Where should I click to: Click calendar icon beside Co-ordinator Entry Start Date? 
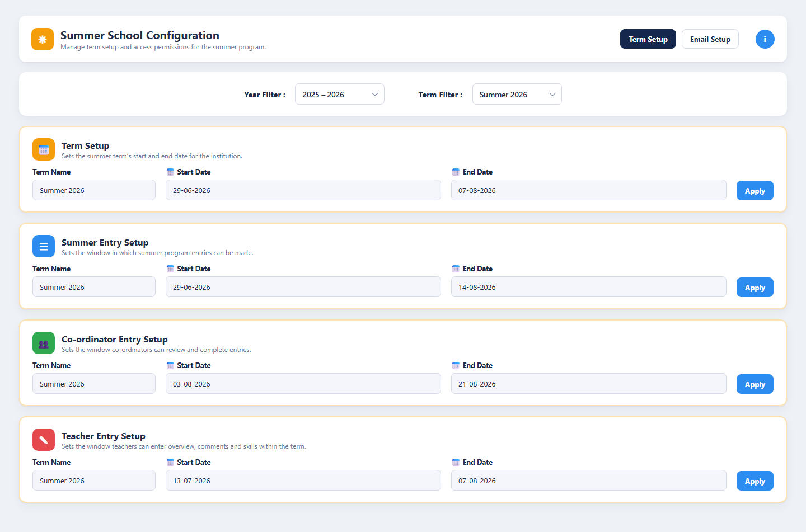point(170,365)
